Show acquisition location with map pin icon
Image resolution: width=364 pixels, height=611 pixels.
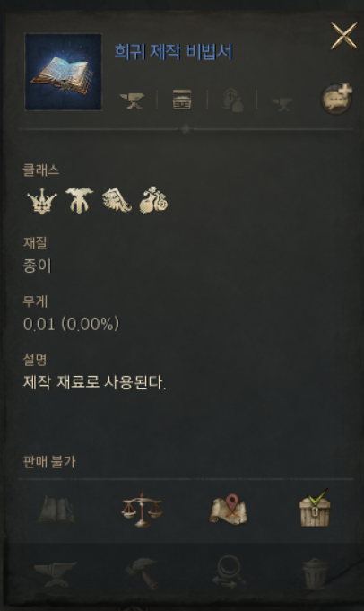[229, 509]
